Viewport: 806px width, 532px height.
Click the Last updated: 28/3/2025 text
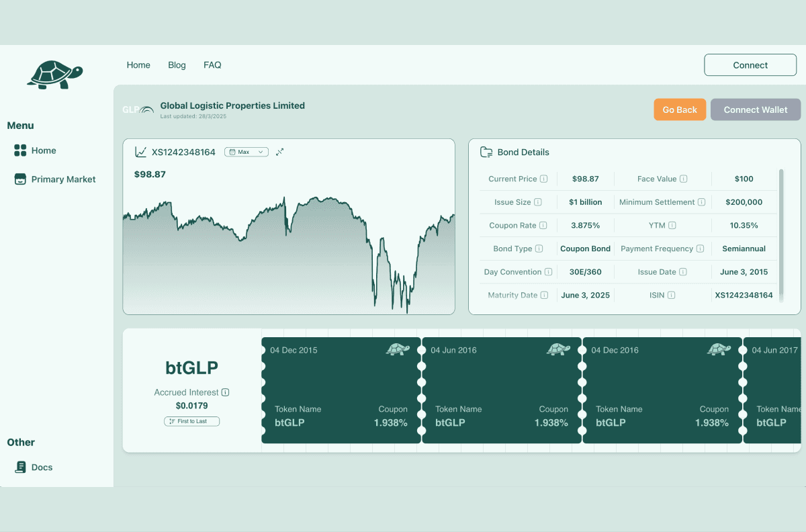click(193, 116)
